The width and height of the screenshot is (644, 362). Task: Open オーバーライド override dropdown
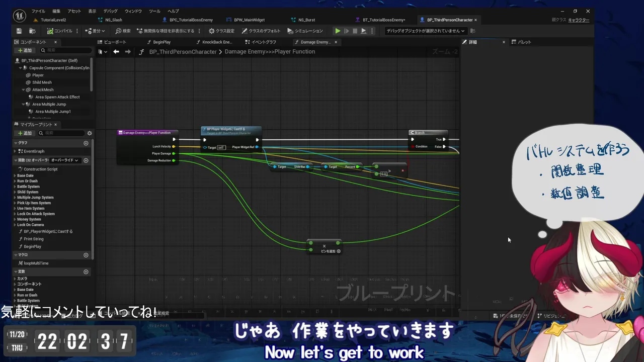click(x=65, y=160)
